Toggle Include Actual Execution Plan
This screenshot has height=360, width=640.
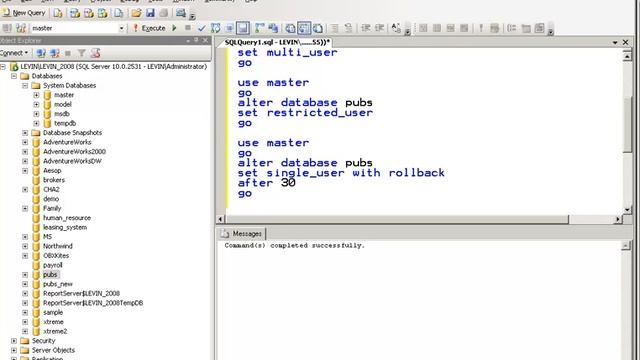pyautogui.click(x=260, y=28)
